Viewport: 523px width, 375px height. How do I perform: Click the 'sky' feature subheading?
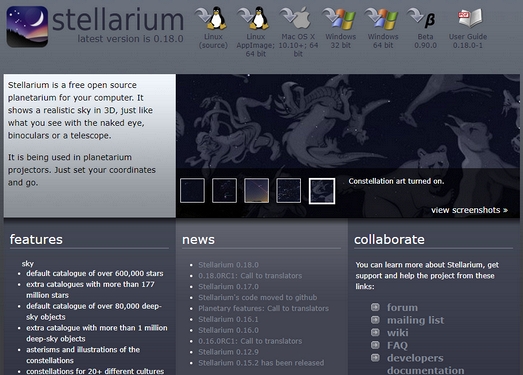click(28, 264)
